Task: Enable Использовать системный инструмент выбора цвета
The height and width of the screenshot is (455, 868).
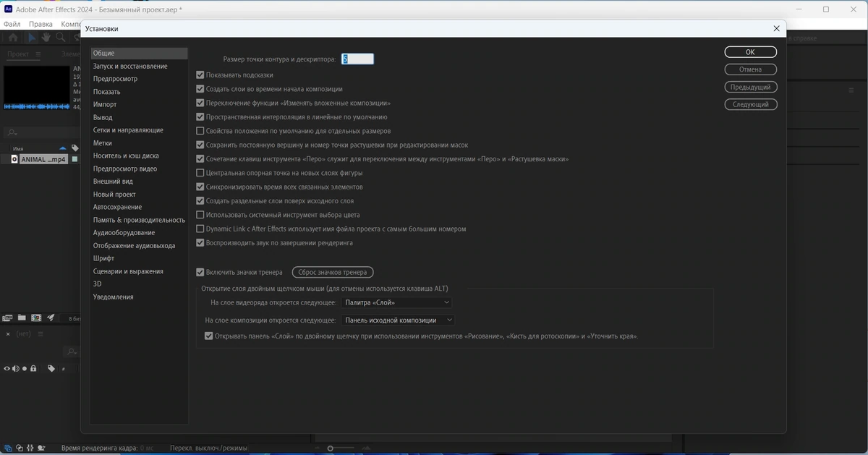Action: [x=200, y=215]
